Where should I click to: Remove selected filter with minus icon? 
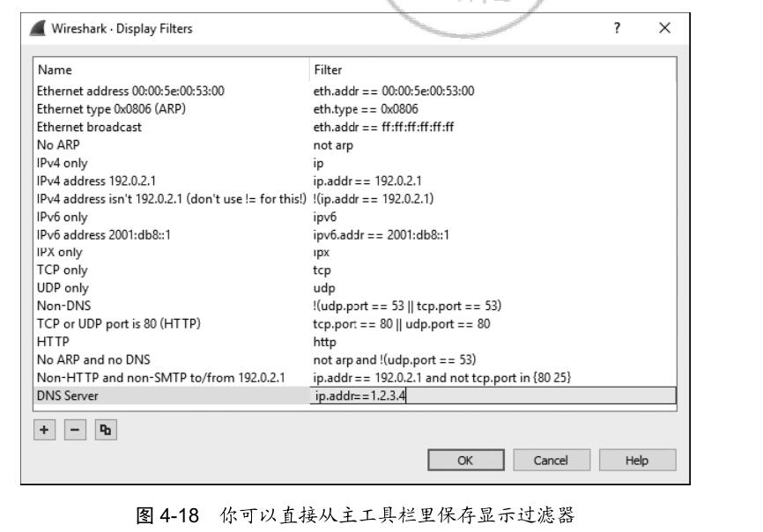click(75, 430)
